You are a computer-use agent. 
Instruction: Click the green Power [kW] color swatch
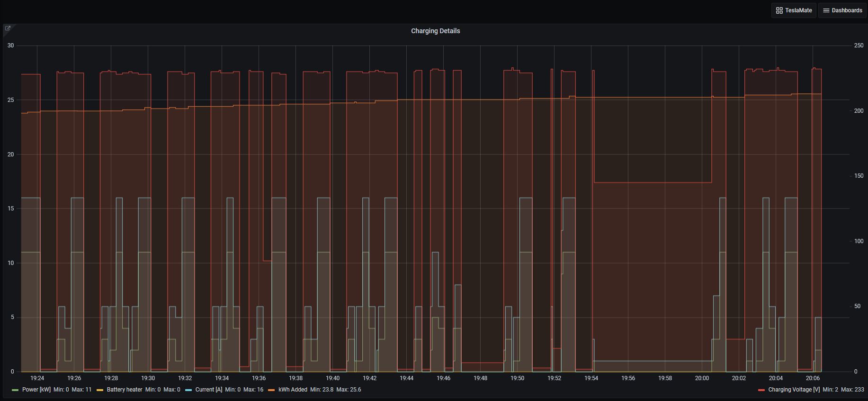point(15,390)
